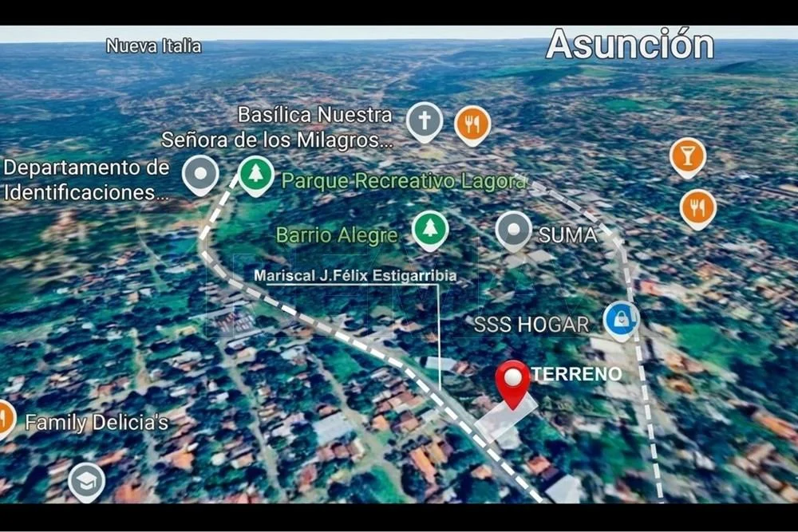This screenshot has height=532, width=798.
Task: Click the Mariscal J.Félix Estigarribia street label
Action: point(355,276)
